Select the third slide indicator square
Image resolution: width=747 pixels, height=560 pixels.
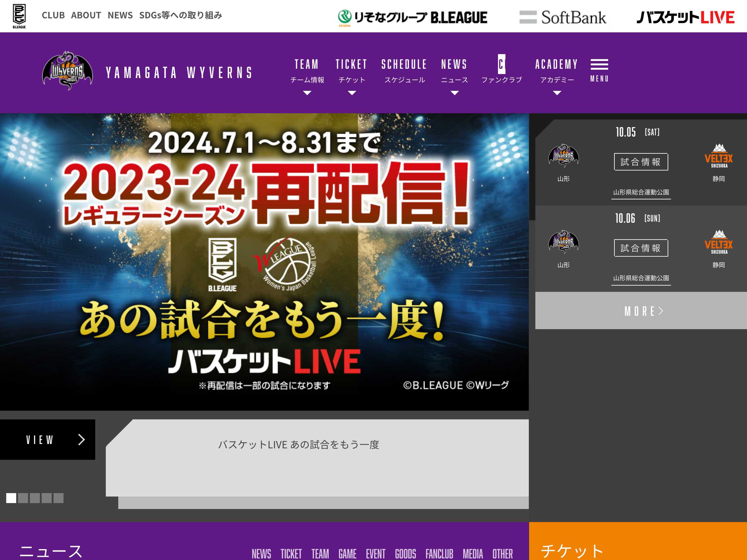tap(35, 498)
